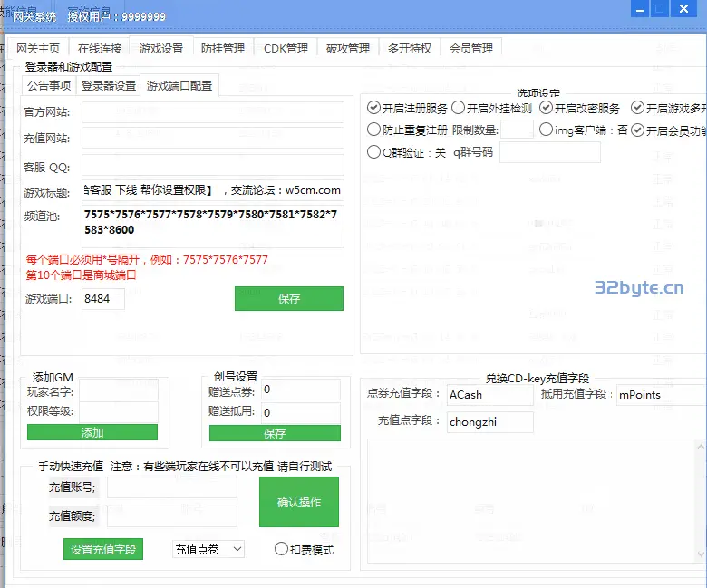707x588 pixels.
Task: Click 保存 under 创号设置
Action: [275, 433]
